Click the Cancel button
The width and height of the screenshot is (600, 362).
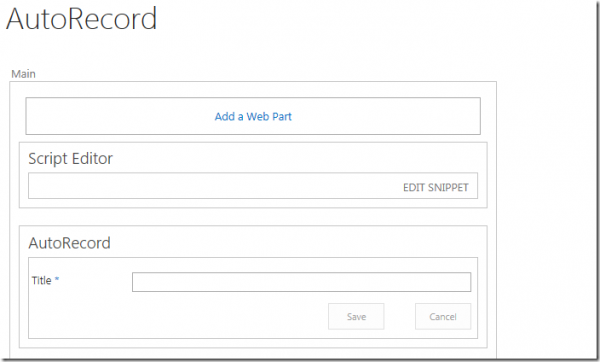tap(443, 316)
